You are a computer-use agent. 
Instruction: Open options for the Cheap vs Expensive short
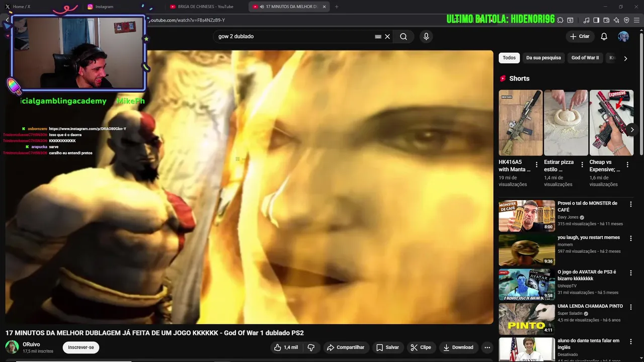[x=627, y=164]
